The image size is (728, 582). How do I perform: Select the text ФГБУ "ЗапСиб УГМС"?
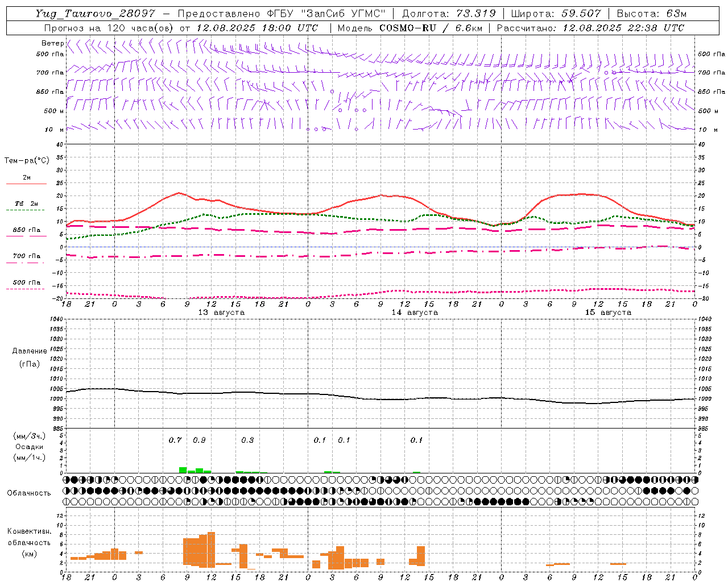click(x=326, y=14)
